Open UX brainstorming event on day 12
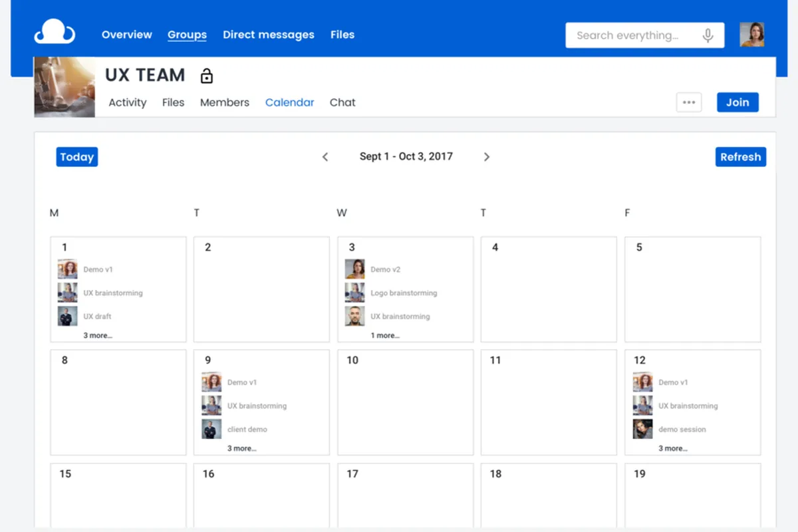 [x=688, y=406]
